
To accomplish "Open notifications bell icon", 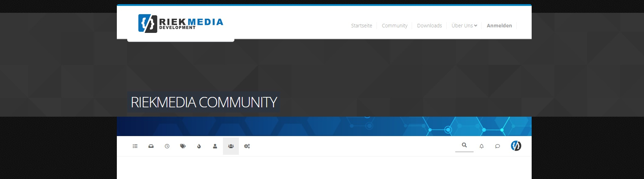I will tap(482, 146).
